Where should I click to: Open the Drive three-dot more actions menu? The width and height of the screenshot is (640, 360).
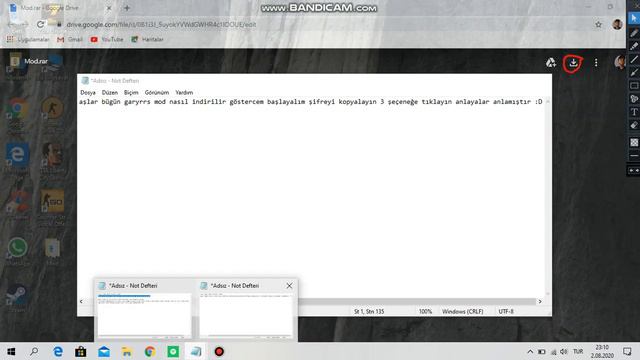tap(596, 62)
